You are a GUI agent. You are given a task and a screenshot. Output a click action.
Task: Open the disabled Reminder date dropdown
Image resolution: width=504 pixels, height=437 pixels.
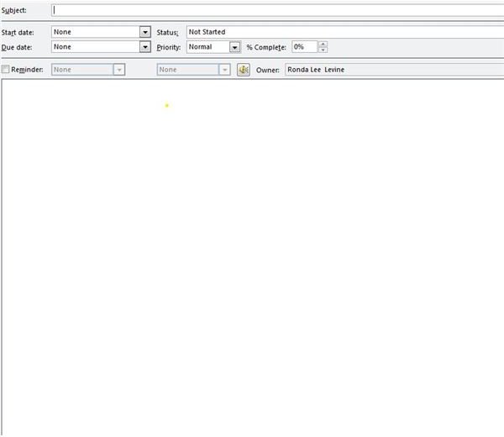[x=119, y=70]
